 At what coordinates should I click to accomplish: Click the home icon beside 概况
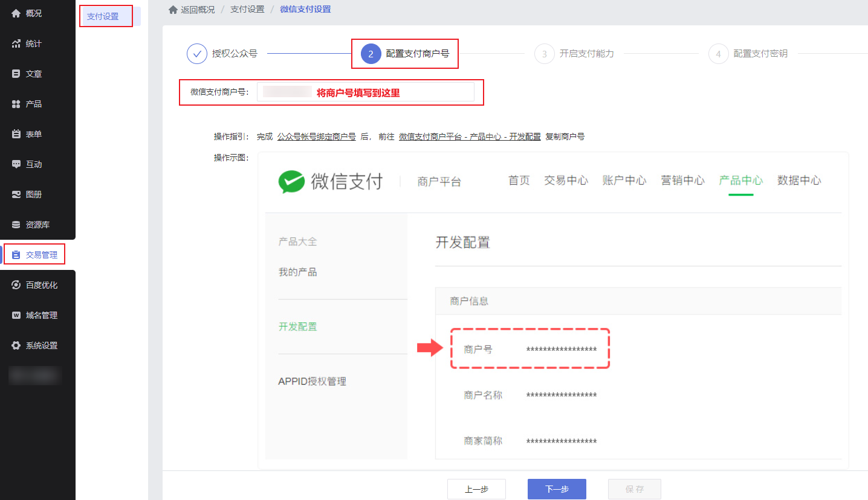[x=16, y=13]
